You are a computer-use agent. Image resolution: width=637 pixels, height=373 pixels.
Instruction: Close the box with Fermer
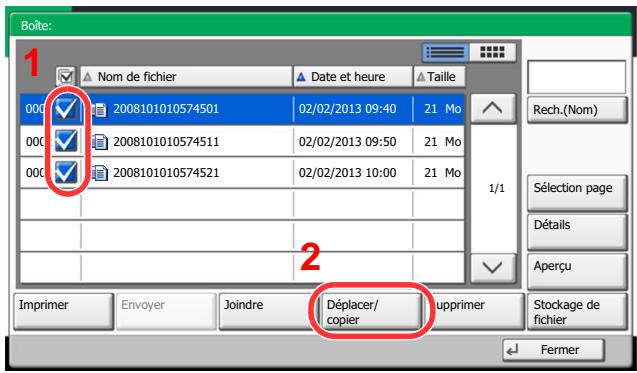553,350
